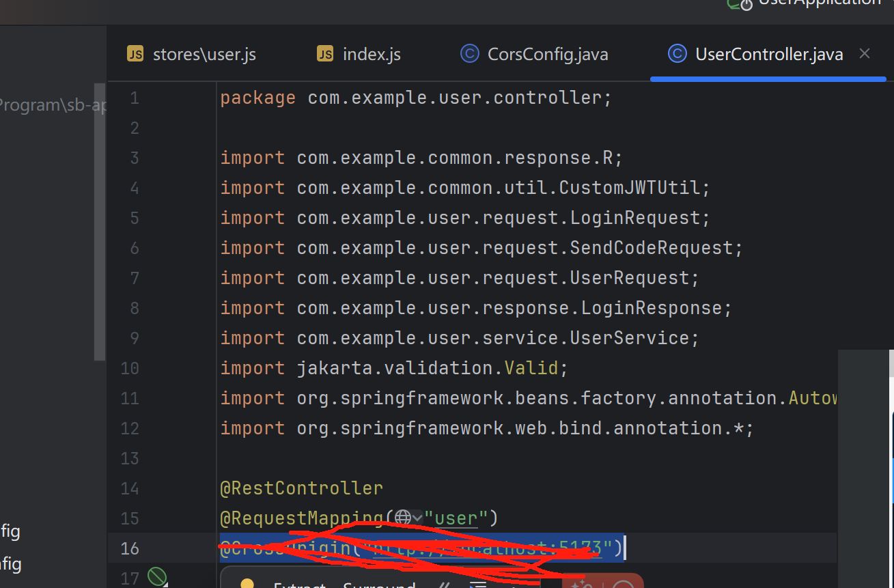Click CustomJWTUtil in the import on line 4

[x=630, y=188]
